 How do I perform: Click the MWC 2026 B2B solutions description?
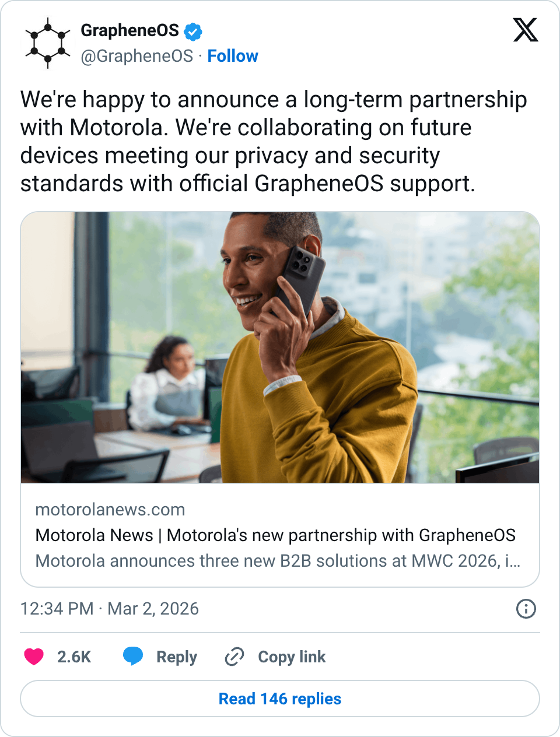pos(278,561)
